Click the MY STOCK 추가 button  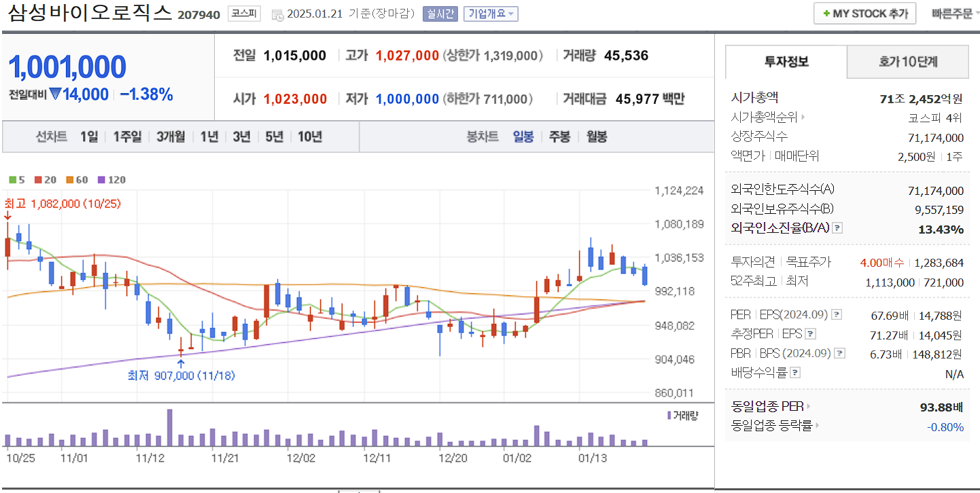[x=864, y=13]
